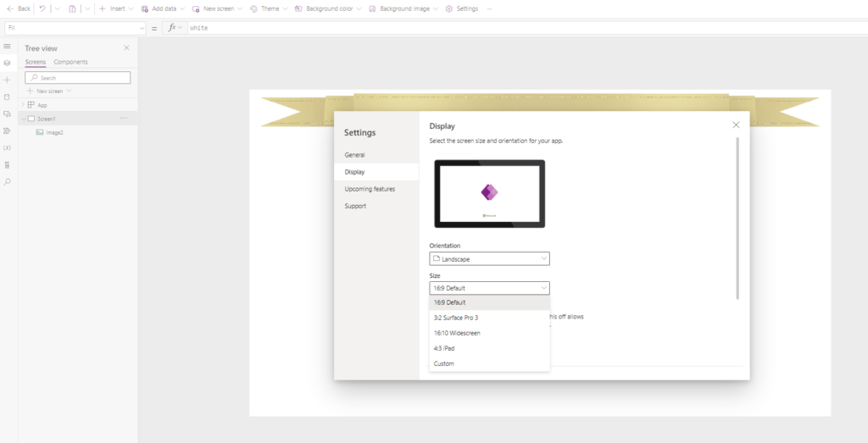Switch to the Components tab
The width and height of the screenshot is (868, 443).
70,62
